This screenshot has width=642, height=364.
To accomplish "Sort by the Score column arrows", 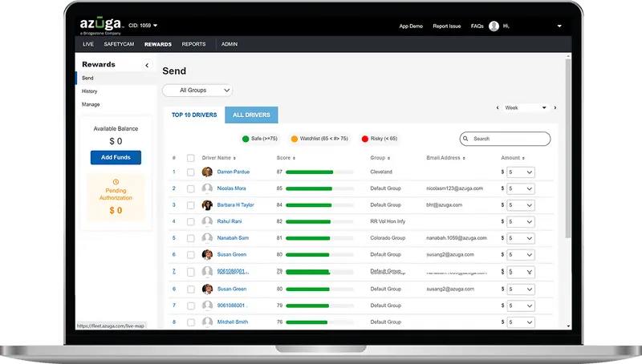I will point(294,158).
